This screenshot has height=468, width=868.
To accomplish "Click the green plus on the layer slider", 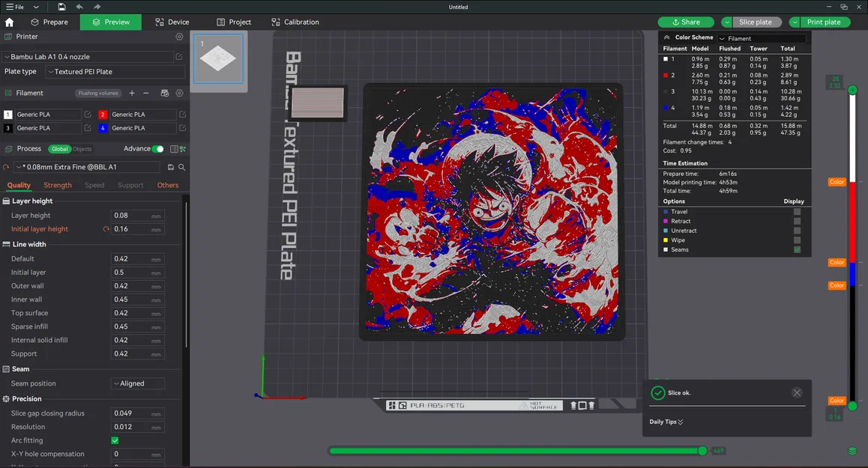I will pos(852,90).
